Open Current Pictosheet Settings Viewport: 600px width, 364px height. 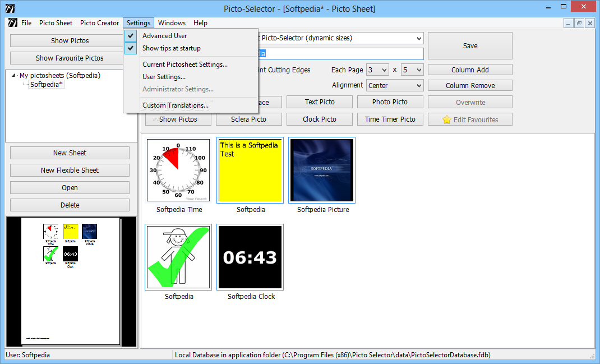[x=191, y=64]
